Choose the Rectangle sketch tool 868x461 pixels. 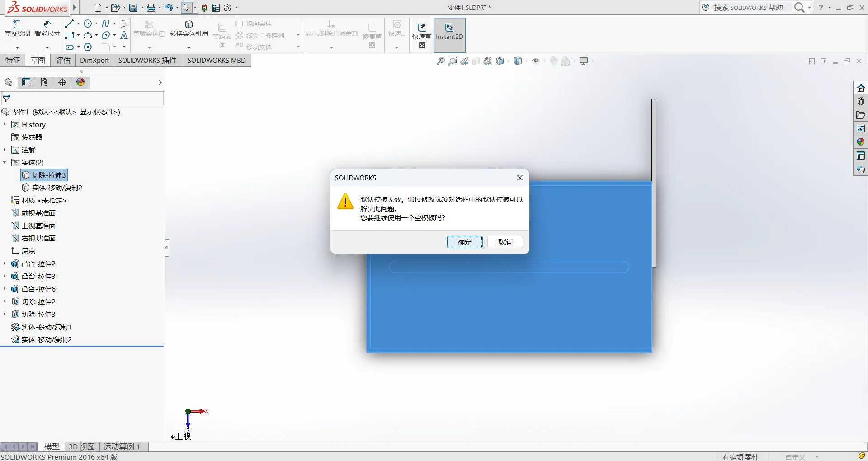(x=69, y=35)
